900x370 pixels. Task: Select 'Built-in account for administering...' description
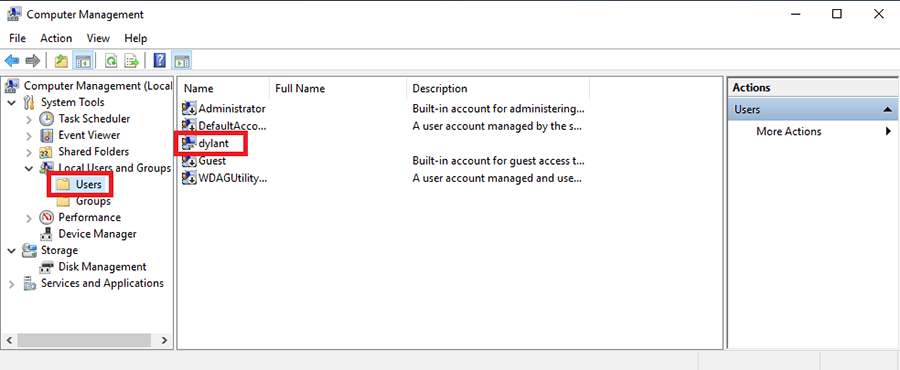(499, 108)
